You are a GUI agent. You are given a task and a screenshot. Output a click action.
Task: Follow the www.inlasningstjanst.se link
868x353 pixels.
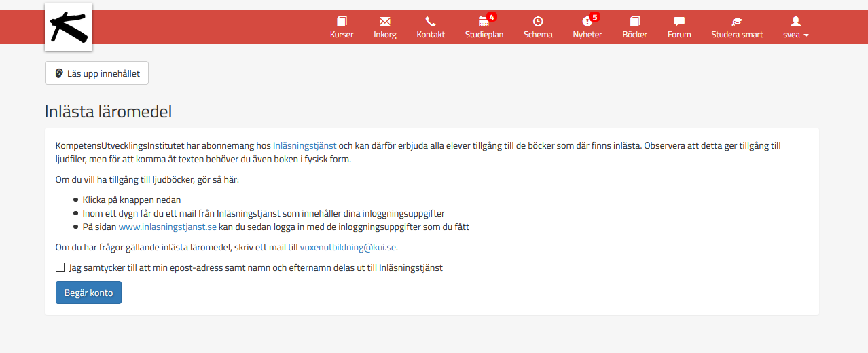click(167, 227)
